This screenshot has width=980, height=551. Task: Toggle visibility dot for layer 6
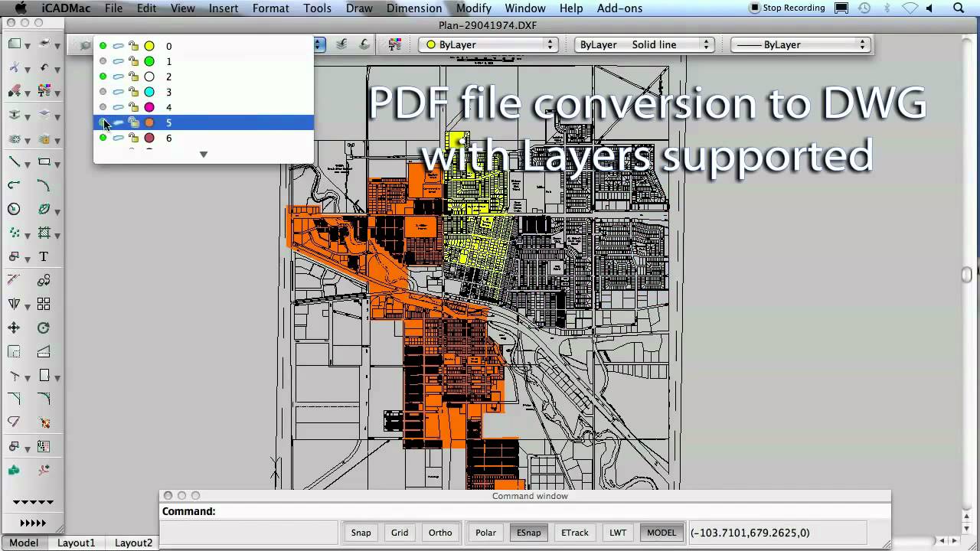click(x=103, y=138)
